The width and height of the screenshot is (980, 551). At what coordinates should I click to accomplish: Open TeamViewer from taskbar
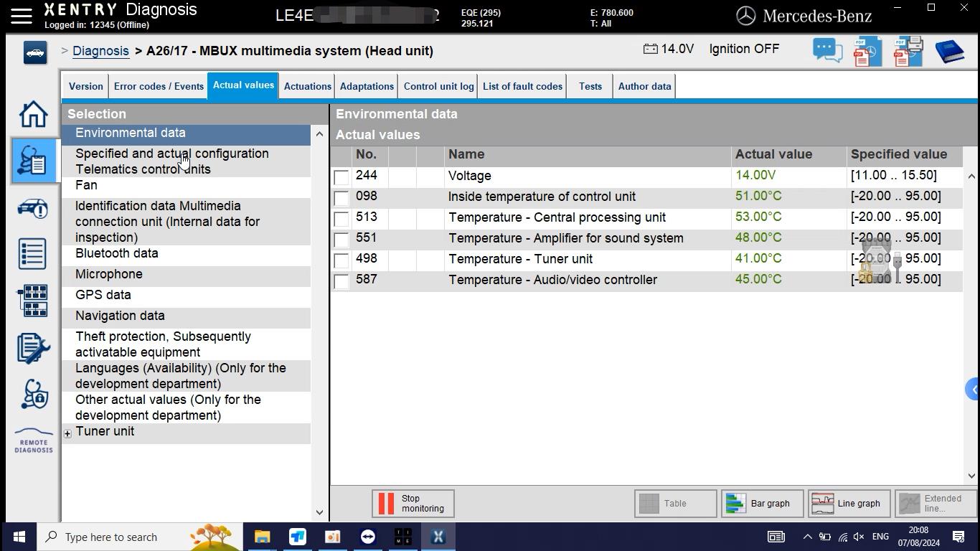point(368,537)
